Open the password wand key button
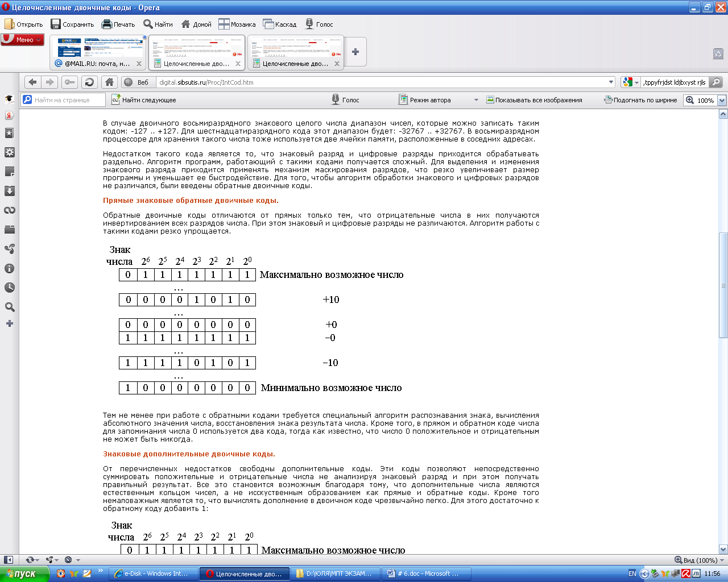The image size is (728, 582). coord(69,82)
